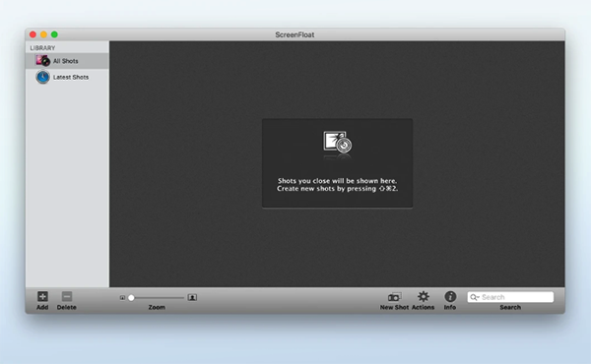The width and height of the screenshot is (591, 364).
Task: Click the ScreenFloat window title
Action: pos(295,34)
